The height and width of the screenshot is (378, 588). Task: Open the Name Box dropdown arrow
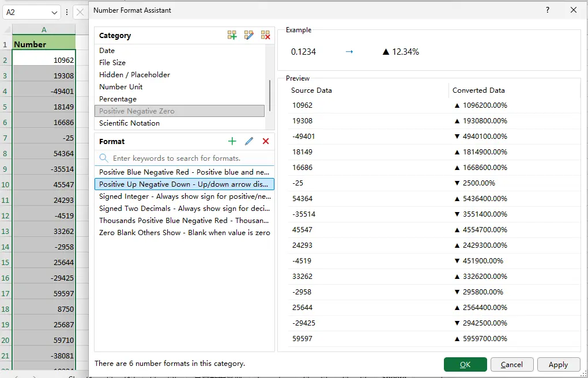(54, 12)
